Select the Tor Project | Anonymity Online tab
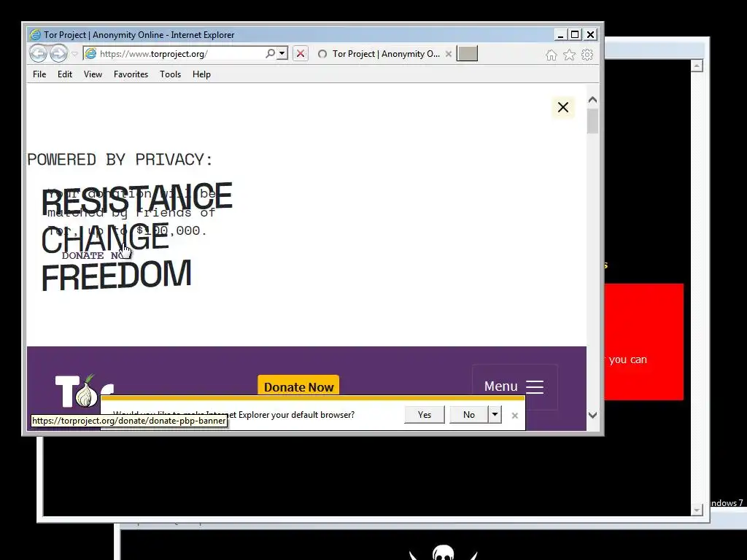 point(386,54)
